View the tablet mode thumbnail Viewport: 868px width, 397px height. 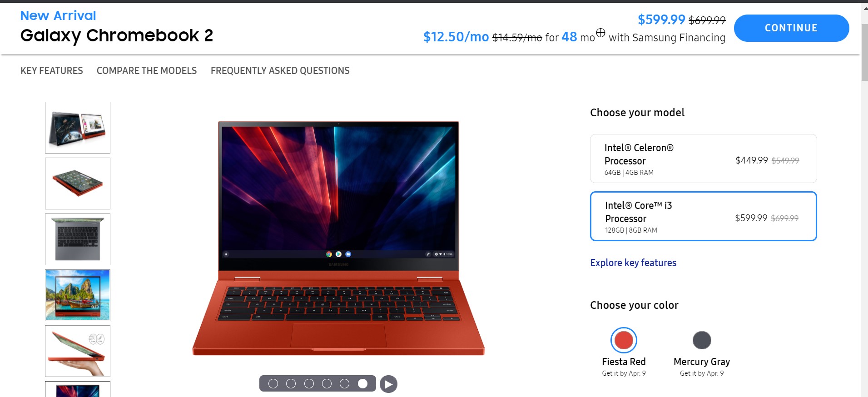click(78, 184)
